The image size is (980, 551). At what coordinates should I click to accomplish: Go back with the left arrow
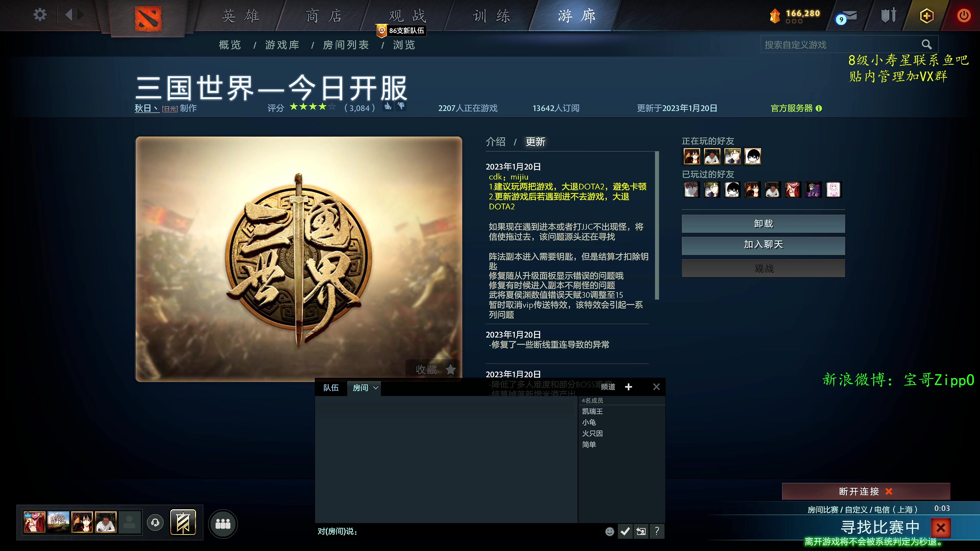click(x=69, y=15)
